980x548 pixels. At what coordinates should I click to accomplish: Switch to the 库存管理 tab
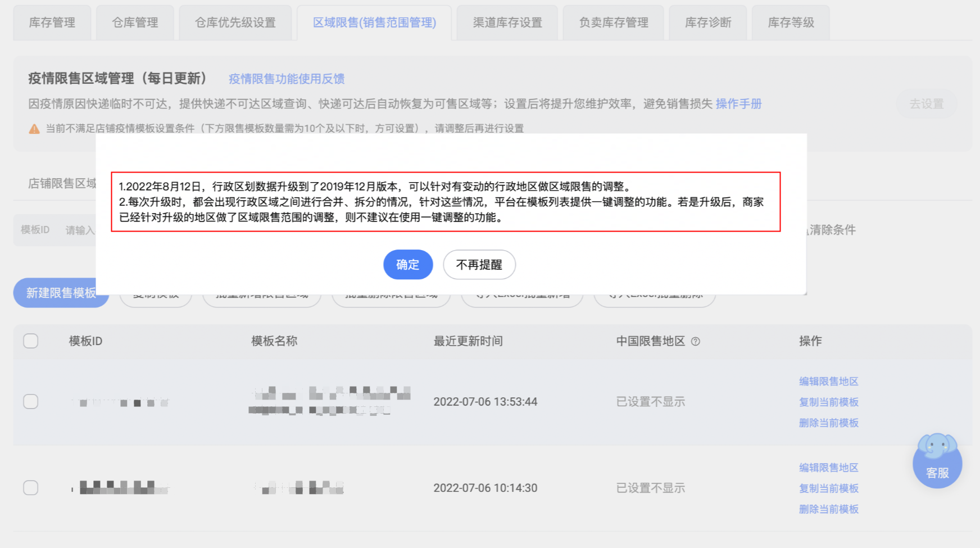[52, 22]
